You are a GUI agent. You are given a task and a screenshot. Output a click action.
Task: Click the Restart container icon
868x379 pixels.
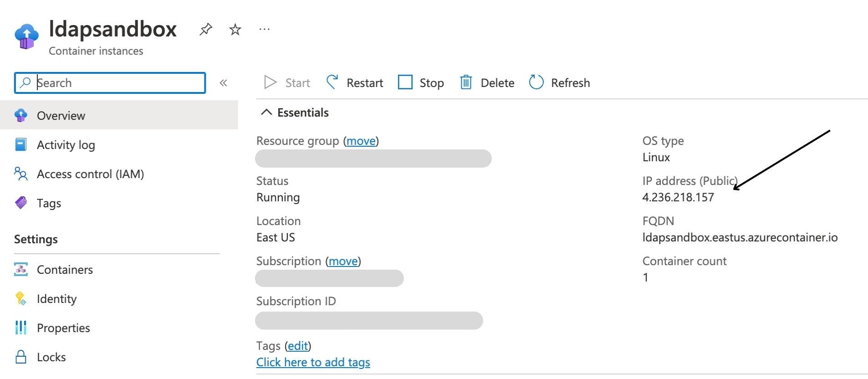(x=332, y=82)
